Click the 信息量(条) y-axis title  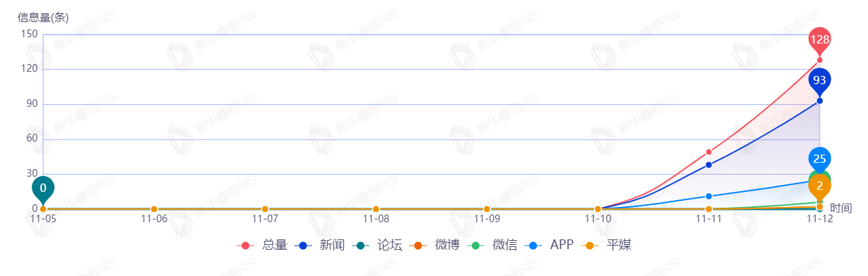tap(43, 19)
